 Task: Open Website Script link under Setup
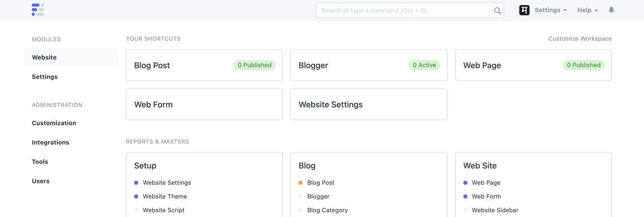tap(164, 210)
